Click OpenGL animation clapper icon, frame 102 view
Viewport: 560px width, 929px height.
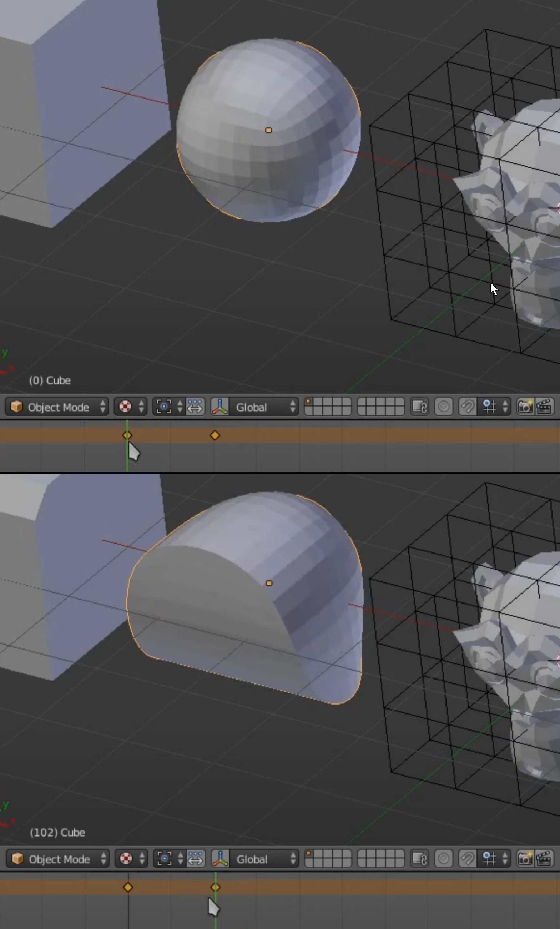click(x=544, y=859)
